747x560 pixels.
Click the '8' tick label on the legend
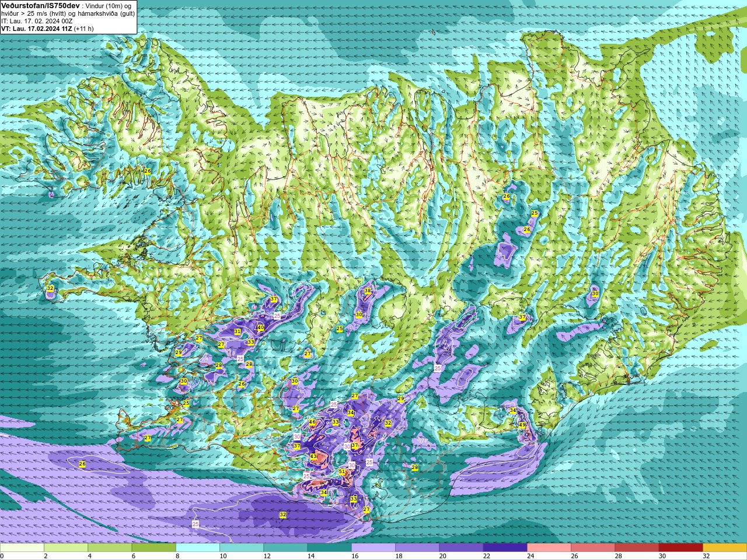point(177,556)
